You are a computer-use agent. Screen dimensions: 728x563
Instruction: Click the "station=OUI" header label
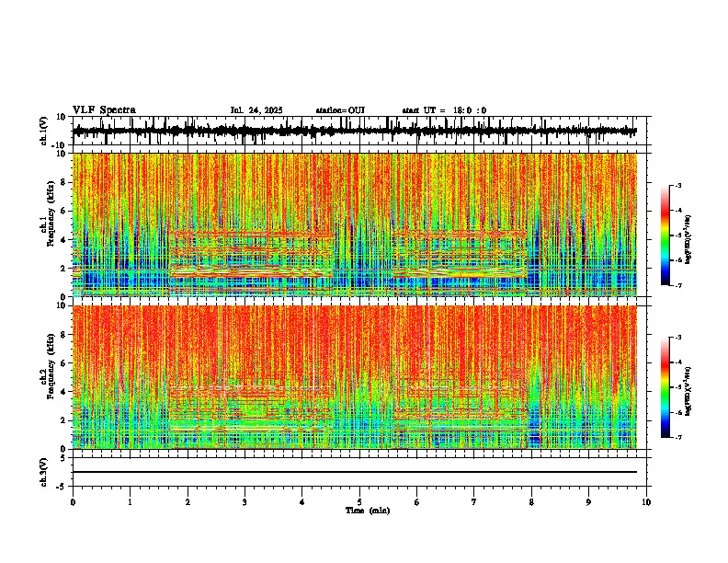tap(340, 110)
